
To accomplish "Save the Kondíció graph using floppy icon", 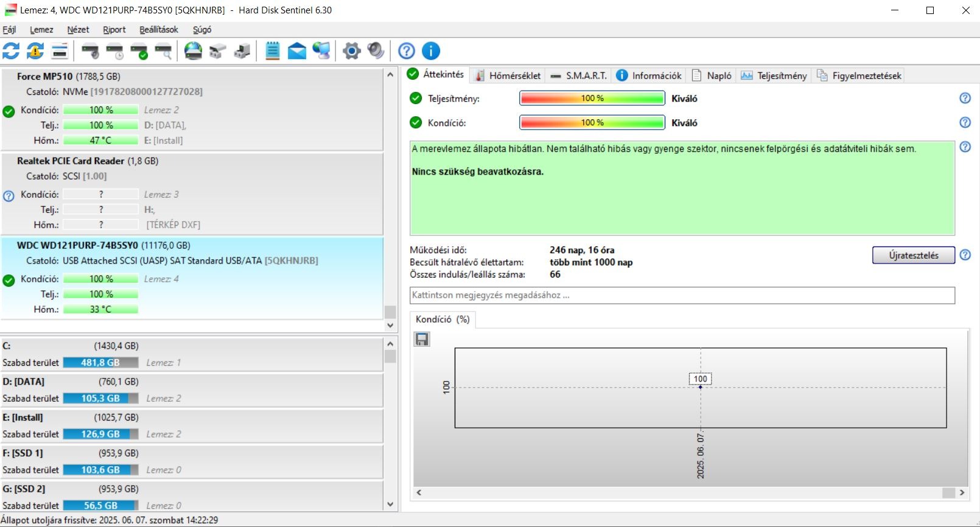I will [422, 340].
